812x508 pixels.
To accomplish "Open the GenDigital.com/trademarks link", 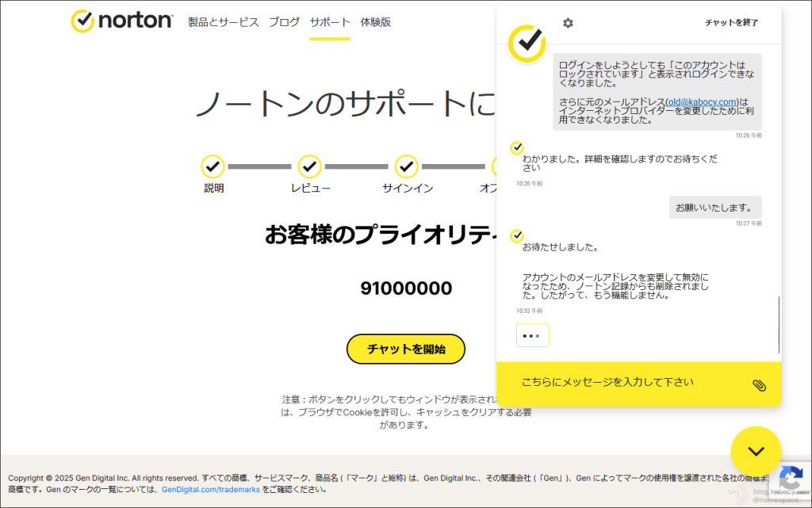I will (209, 490).
